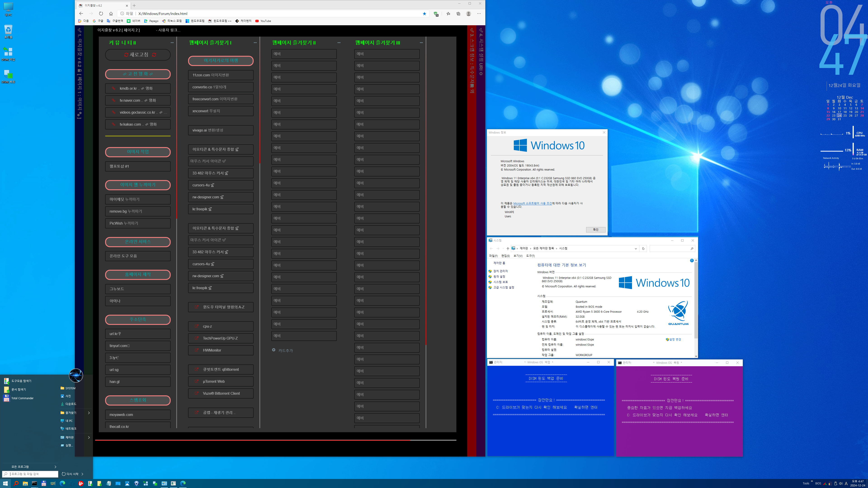Open Microsoft 소프트웨어 사용 조건 link
This screenshot has width=868, height=488.
click(532, 203)
